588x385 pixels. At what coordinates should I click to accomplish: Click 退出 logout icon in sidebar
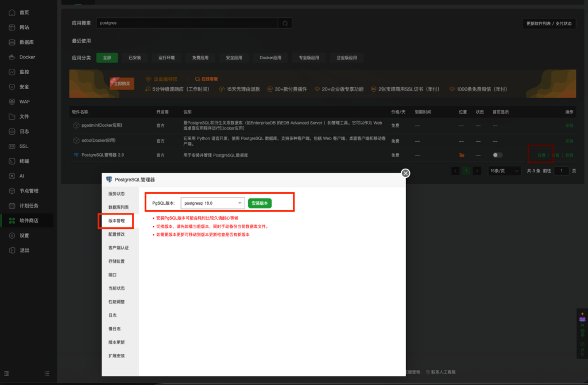coord(12,250)
